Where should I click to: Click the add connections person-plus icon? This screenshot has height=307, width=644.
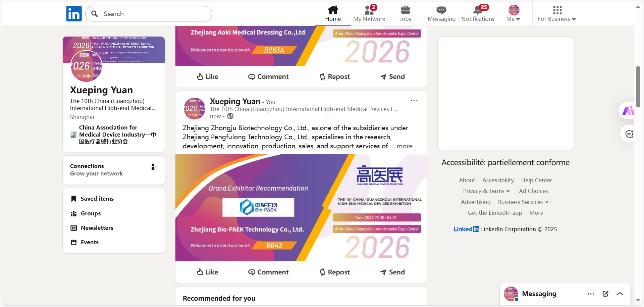coord(154,167)
